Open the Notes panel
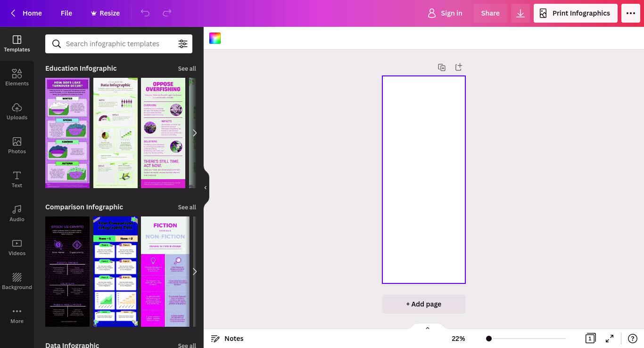Screen dimensions: 644x348 coord(227,339)
